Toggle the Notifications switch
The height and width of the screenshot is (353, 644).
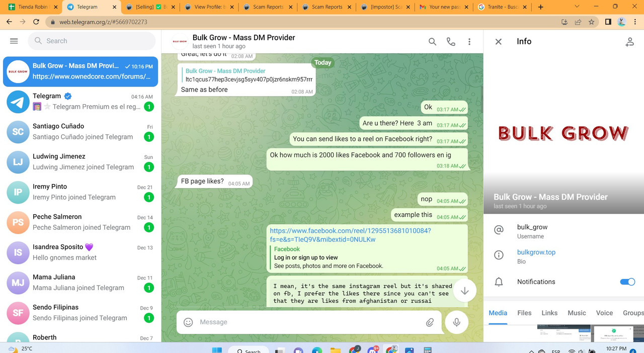pos(627,282)
